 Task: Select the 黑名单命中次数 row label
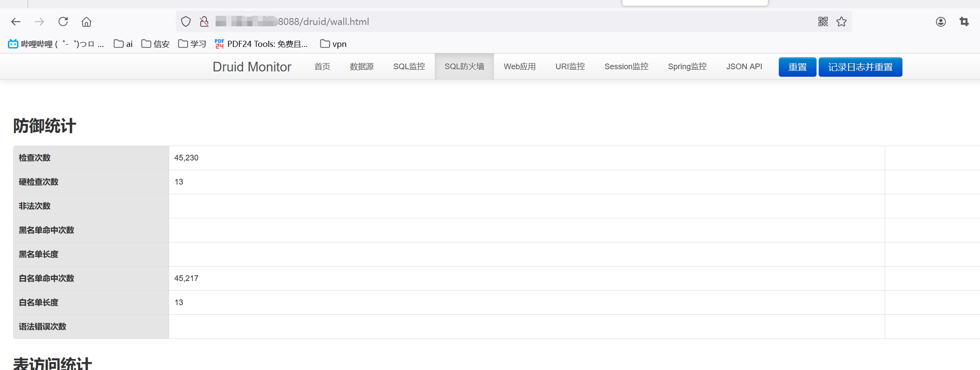(x=46, y=230)
